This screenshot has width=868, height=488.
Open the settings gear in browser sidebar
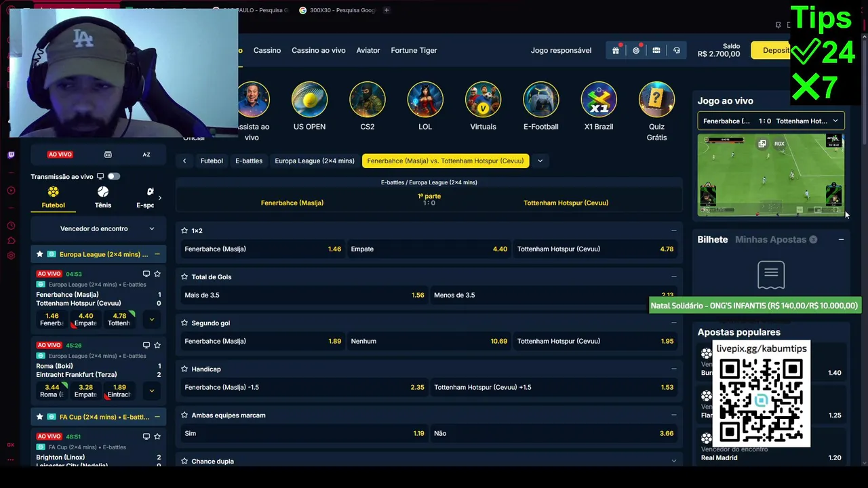[x=11, y=256]
